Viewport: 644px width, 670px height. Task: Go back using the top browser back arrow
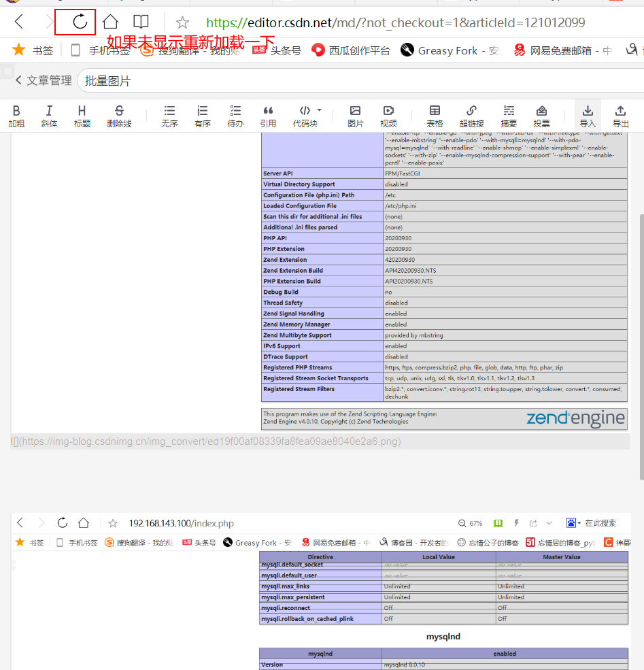tap(19, 21)
